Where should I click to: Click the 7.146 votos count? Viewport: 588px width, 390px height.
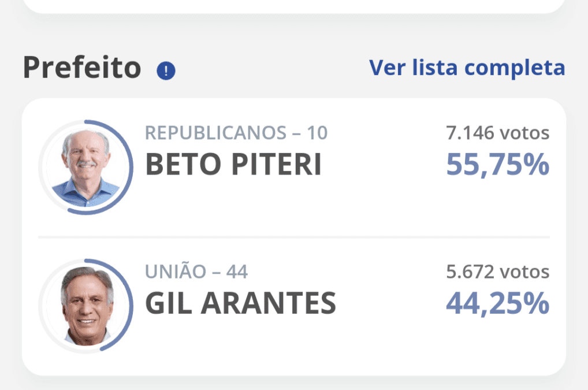[x=497, y=133]
